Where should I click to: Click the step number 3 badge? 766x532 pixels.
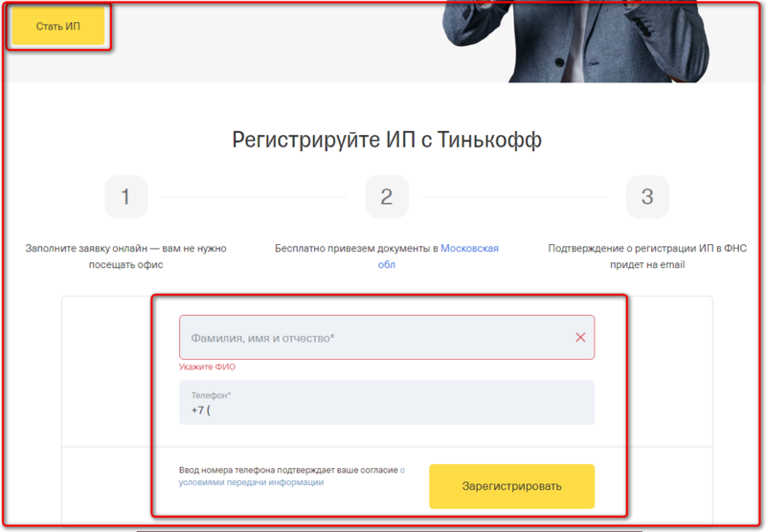(647, 197)
